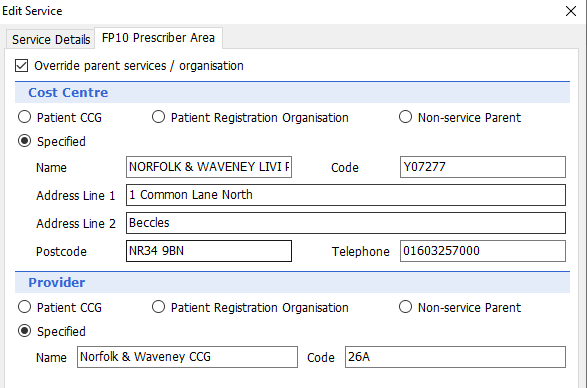This screenshot has height=388, width=587.
Task: Click the Provider Name field
Action: (188, 357)
